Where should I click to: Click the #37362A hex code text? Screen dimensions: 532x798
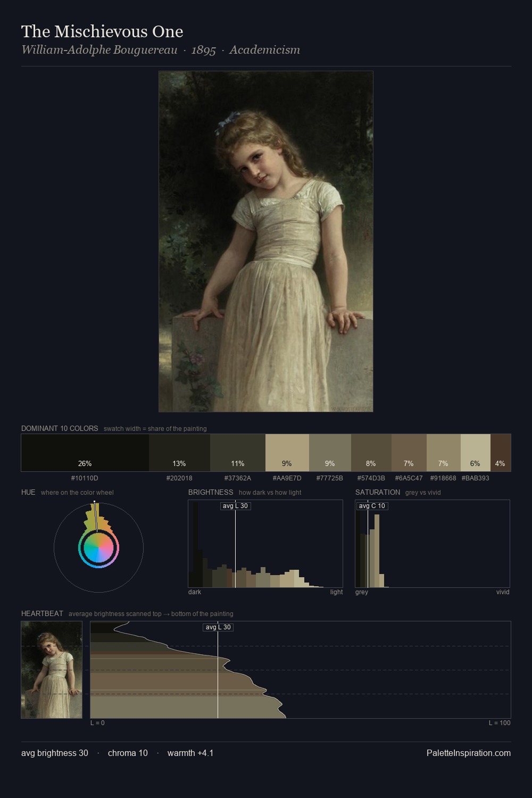(x=237, y=478)
